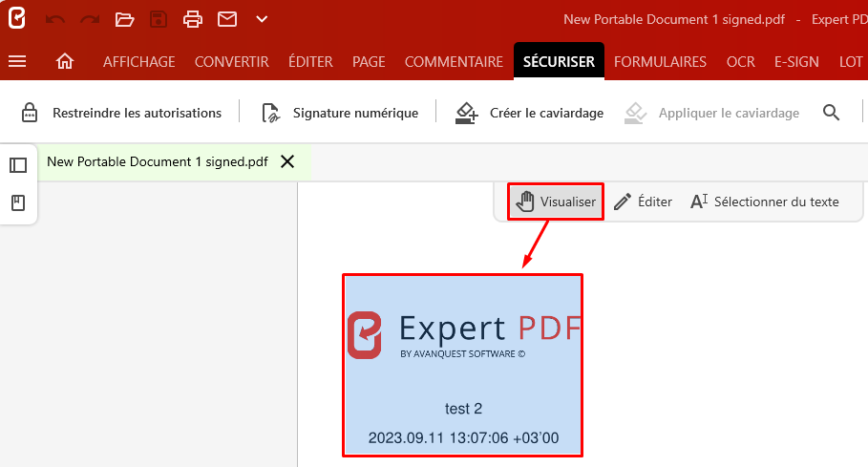868x467 pixels.
Task: Switch to the PAGE tab
Action: point(369,61)
